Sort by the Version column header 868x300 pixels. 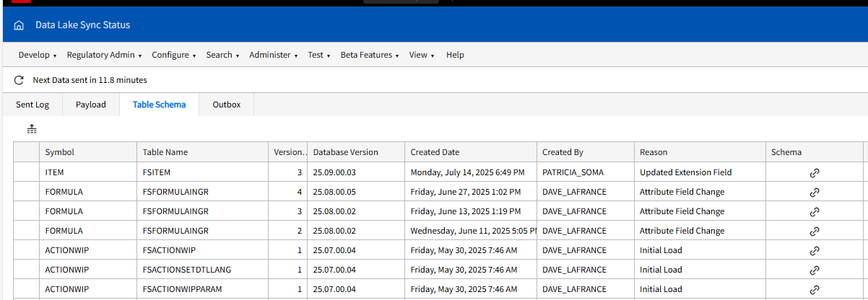(x=288, y=152)
